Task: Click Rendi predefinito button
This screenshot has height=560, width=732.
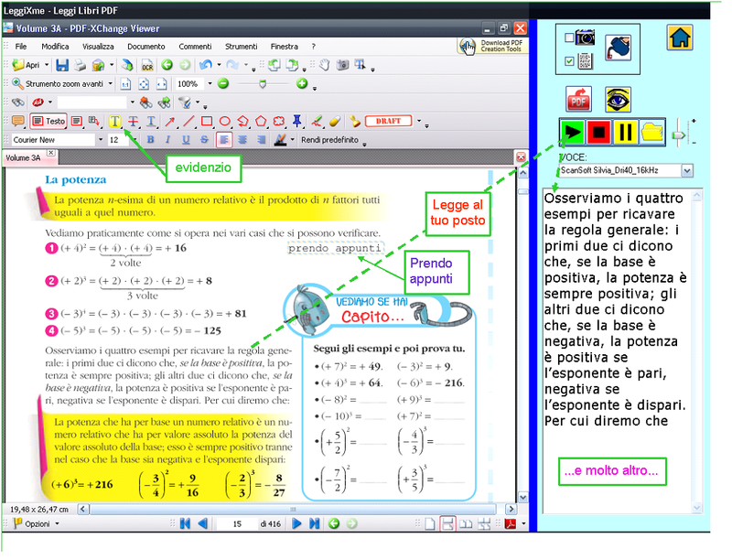Action: [329, 139]
